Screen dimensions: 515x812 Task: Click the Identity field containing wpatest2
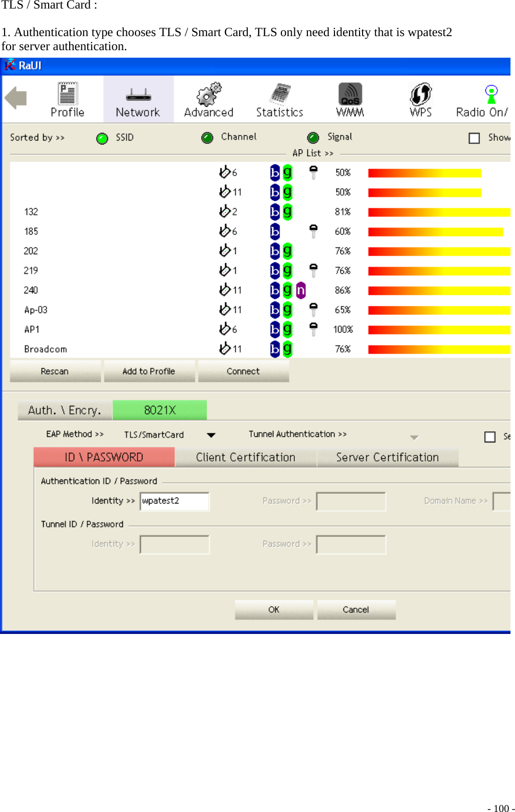[175, 501]
